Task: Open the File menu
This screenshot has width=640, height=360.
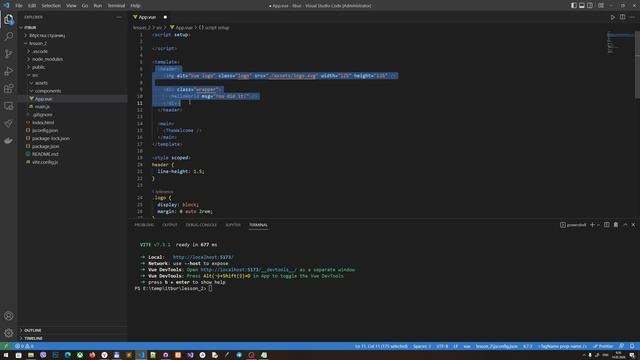Action: 19,6
